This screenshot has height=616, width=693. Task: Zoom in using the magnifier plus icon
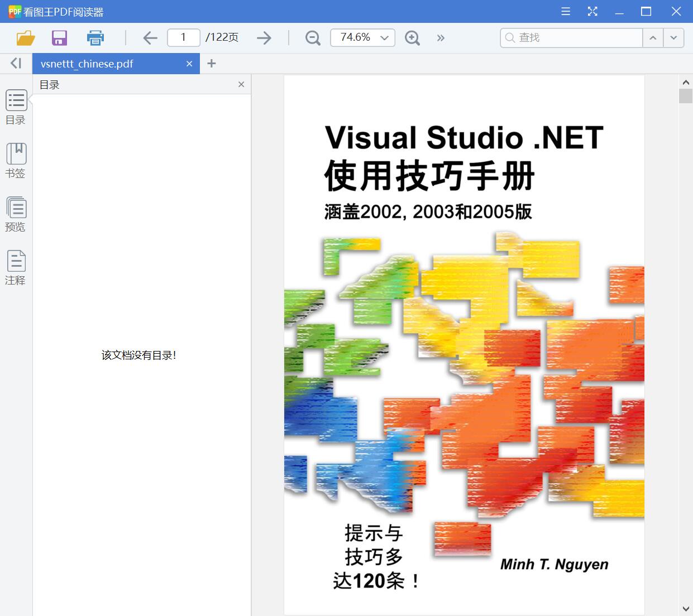412,37
